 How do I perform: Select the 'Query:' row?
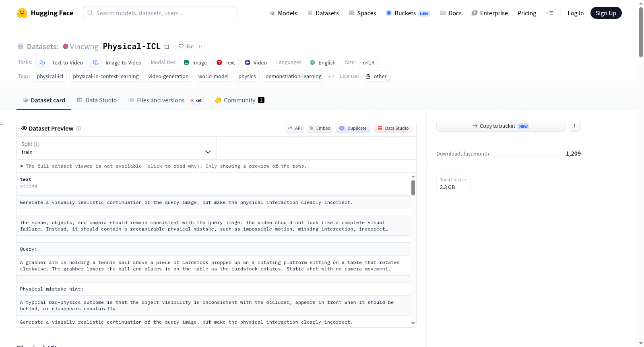pyautogui.click(x=213, y=249)
